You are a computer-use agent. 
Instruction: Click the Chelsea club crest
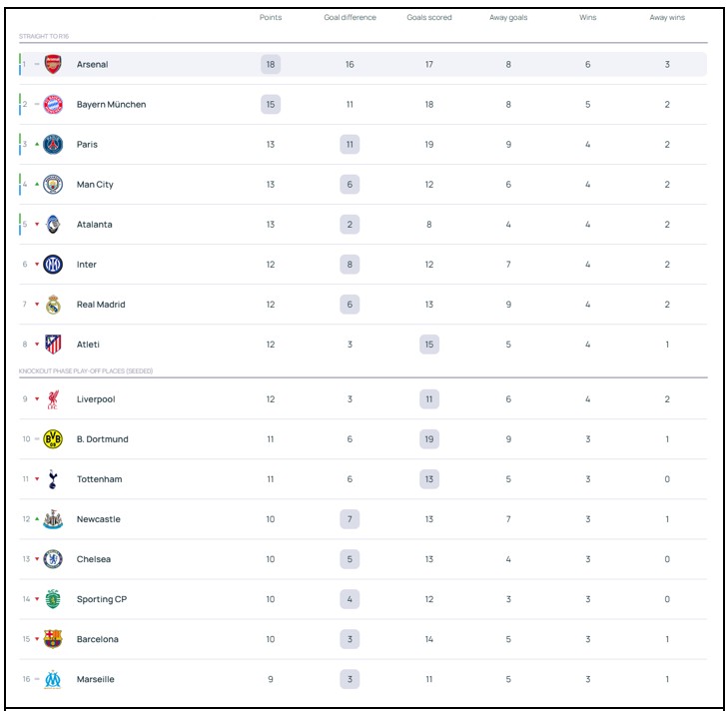(x=53, y=559)
